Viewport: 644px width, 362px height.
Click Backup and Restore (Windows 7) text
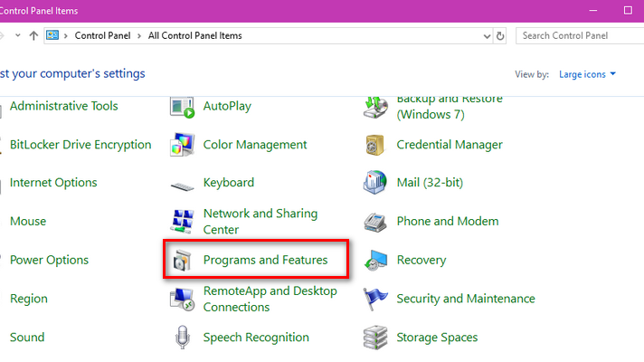click(450, 108)
